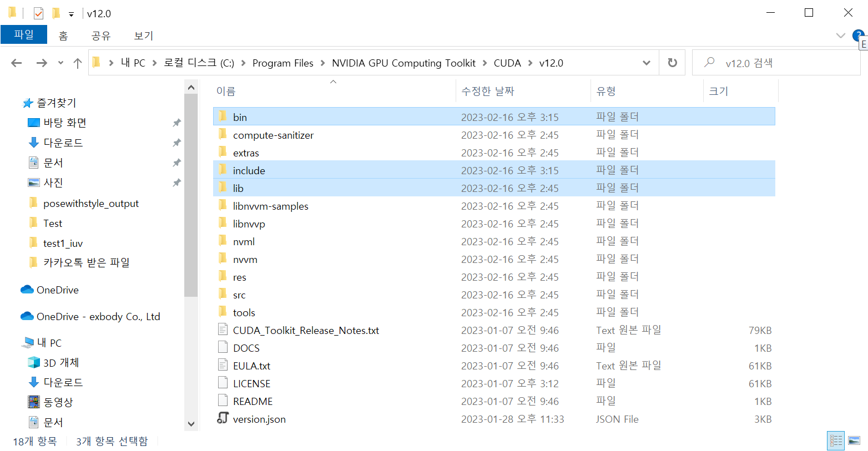Click the 2023-01-28 오후 11:33 date cell

[x=512, y=419]
